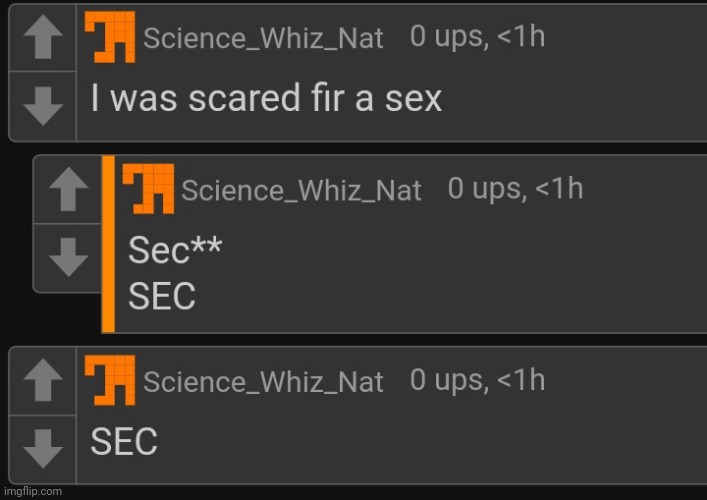Click avatar icon on the final 'SEC' comment
The image size is (707, 500).
(x=110, y=381)
